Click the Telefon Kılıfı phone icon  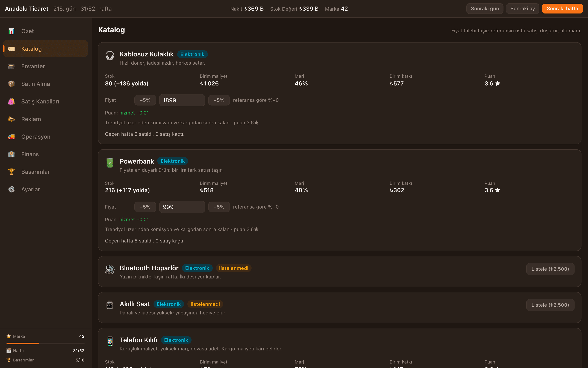click(x=110, y=341)
